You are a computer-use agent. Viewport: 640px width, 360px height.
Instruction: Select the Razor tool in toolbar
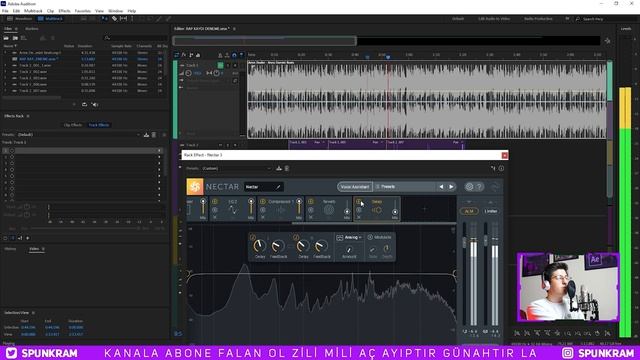pyautogui.click(x=114, y=19)
